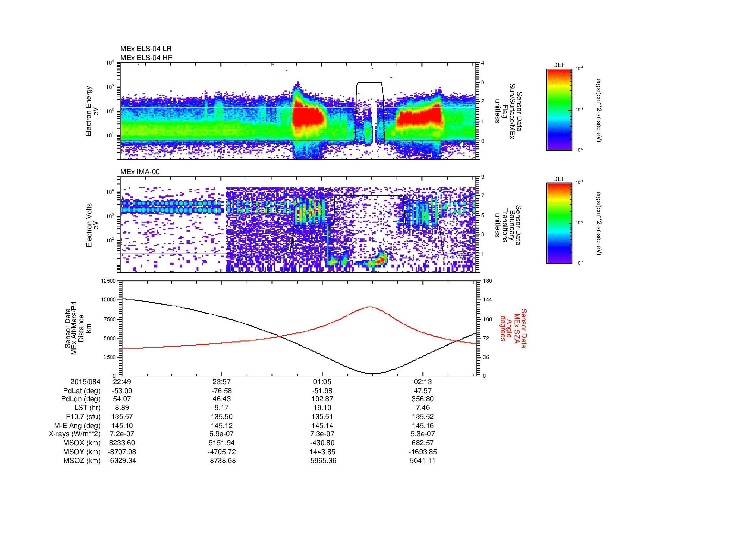Image resolution: width=756 pixels, height=534 pixels.
Task: Click the 02:13 time tick label
Action: pos(422,382)
